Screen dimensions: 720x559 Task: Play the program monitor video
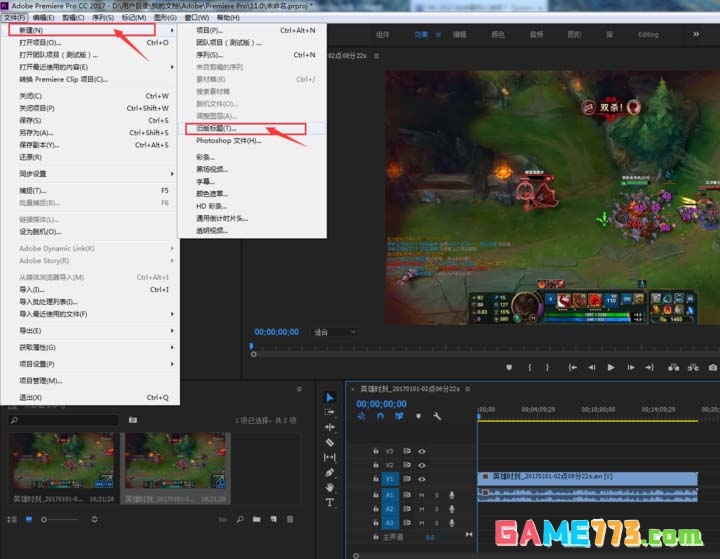point(611,367)
